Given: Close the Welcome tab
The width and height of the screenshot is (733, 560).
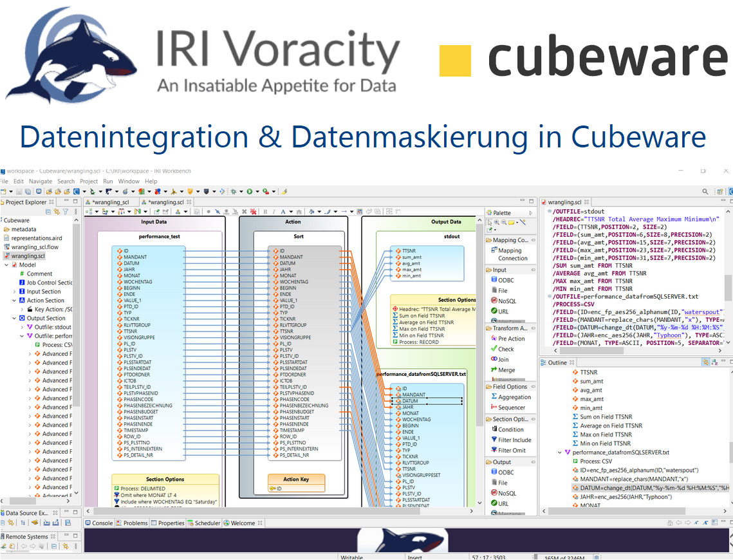Looking at the screenshot, I should (x=260, y=523).
